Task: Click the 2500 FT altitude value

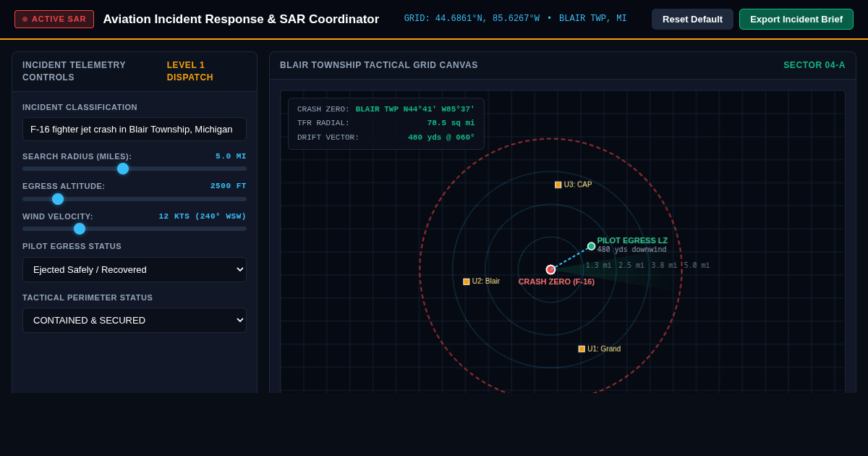Action: 229,186
